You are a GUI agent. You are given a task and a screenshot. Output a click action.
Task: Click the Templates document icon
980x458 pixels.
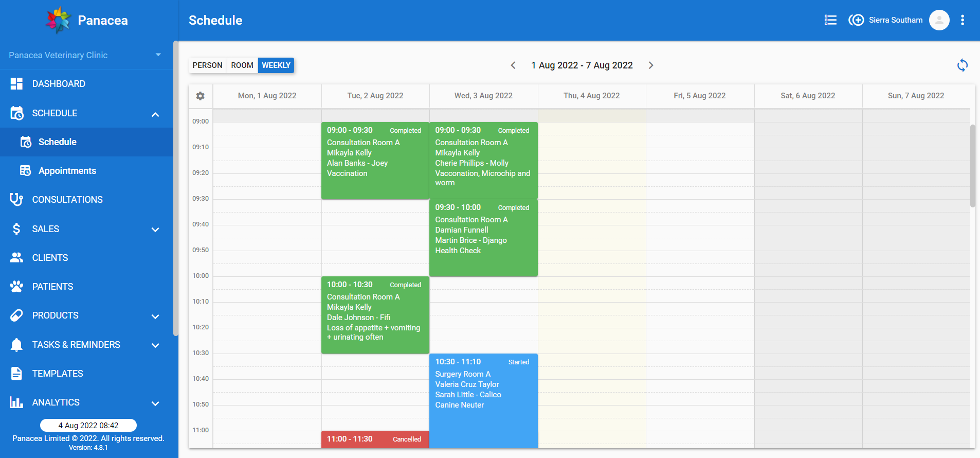(16, 374)
